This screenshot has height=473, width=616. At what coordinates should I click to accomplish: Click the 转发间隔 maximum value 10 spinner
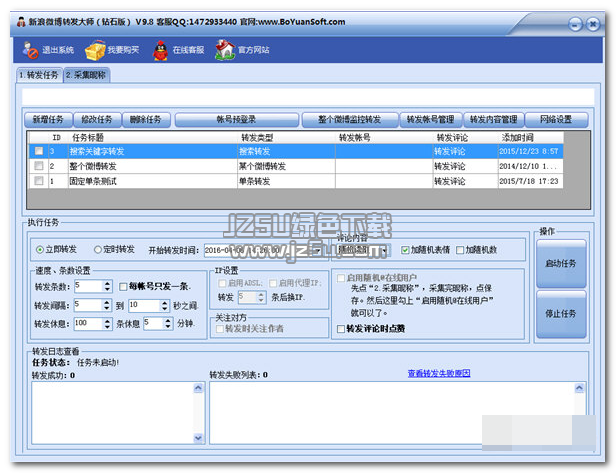pos(165,305)
